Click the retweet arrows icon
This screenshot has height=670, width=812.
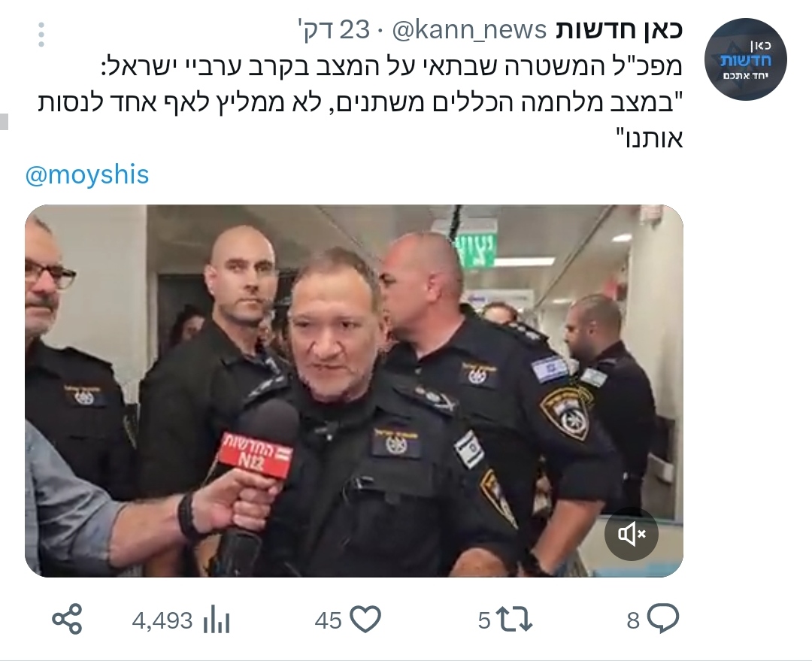514,620
